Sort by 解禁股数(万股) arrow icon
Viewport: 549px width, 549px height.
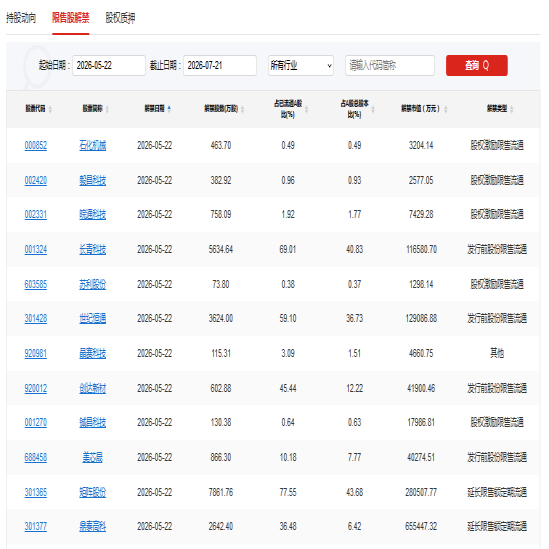[x=242, y=109]
